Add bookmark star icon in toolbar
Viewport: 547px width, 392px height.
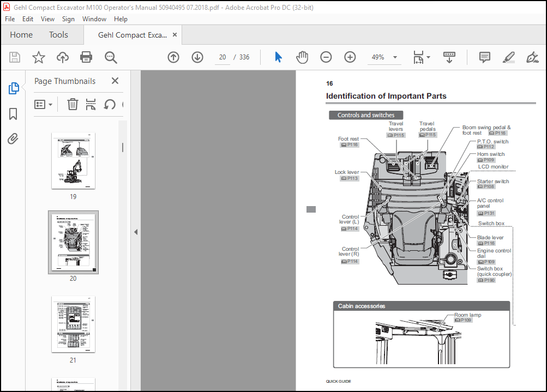coord(39,57)
